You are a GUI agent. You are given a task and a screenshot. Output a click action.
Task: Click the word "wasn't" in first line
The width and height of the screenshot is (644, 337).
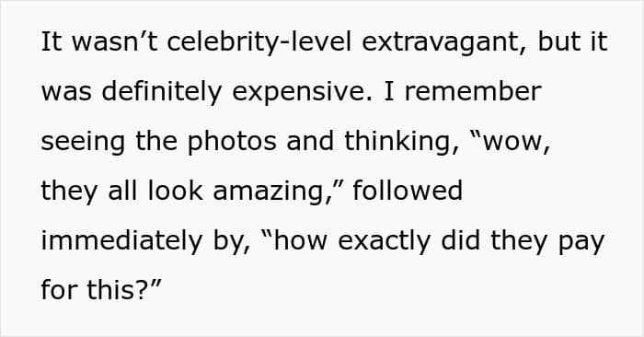[115, 42]
